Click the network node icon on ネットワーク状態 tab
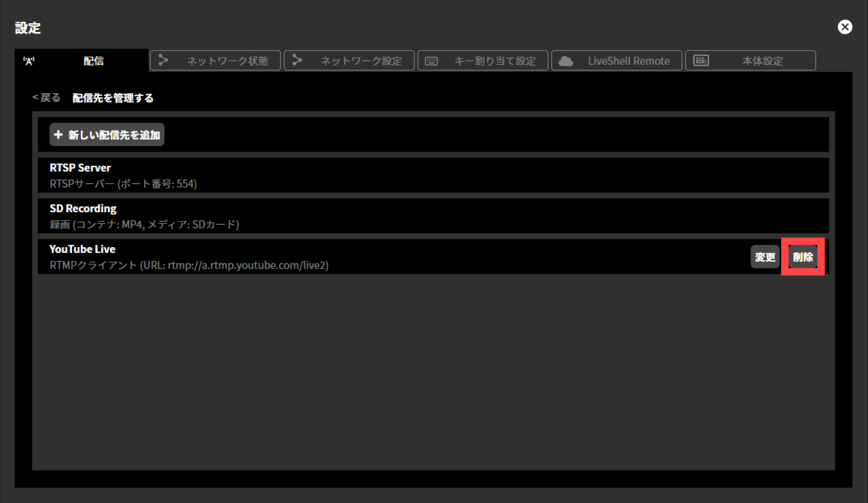Screen dimensions: 868x503 pos(163,60)
